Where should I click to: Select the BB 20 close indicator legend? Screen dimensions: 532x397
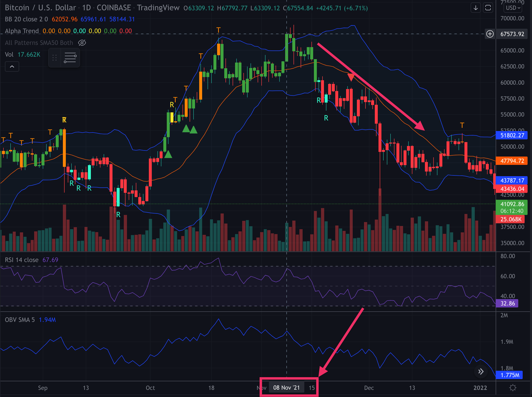pyautogui.click(x=26, y=19)
